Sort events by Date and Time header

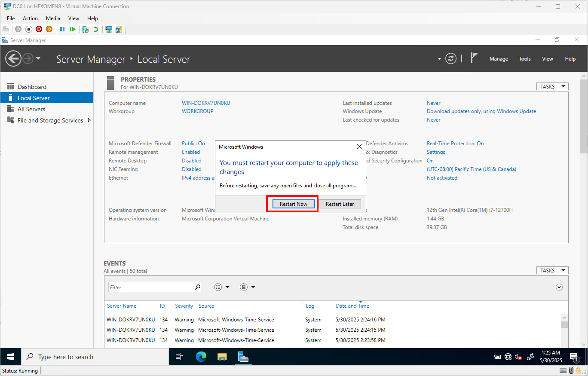[352, 306]
